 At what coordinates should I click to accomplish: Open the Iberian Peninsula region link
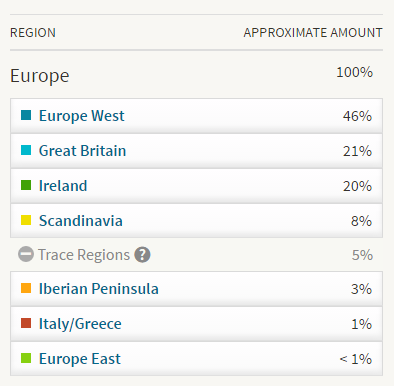(99, 289)
